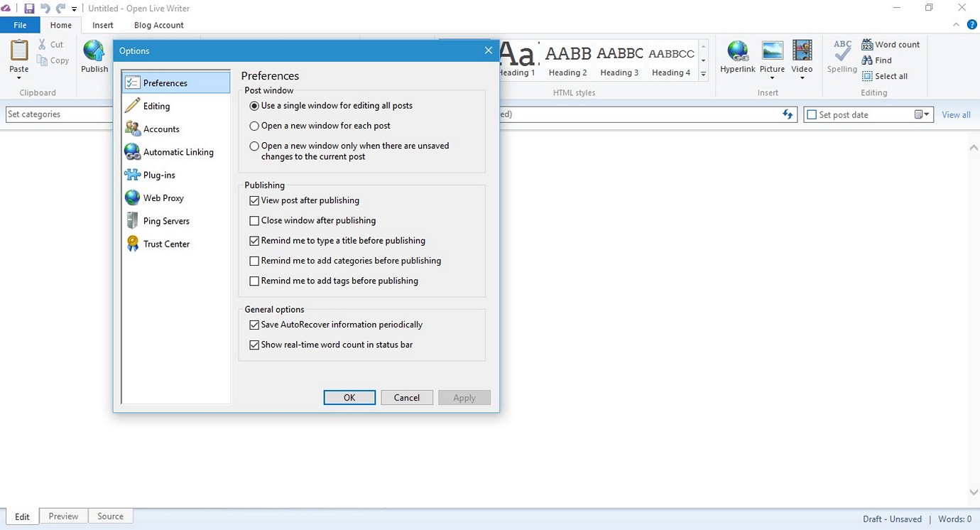
Task: Click the Hyperlink globe icon
Action: tap(738, 51)
